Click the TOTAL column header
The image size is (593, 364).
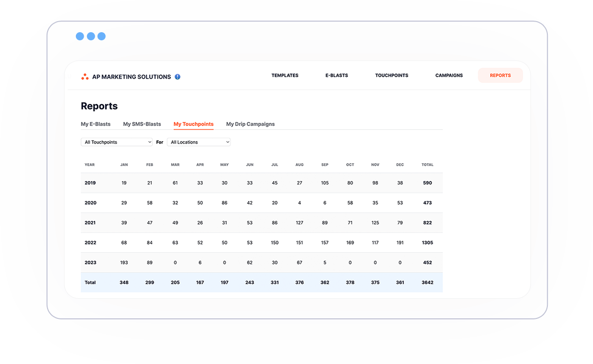[x=428, y=165]
